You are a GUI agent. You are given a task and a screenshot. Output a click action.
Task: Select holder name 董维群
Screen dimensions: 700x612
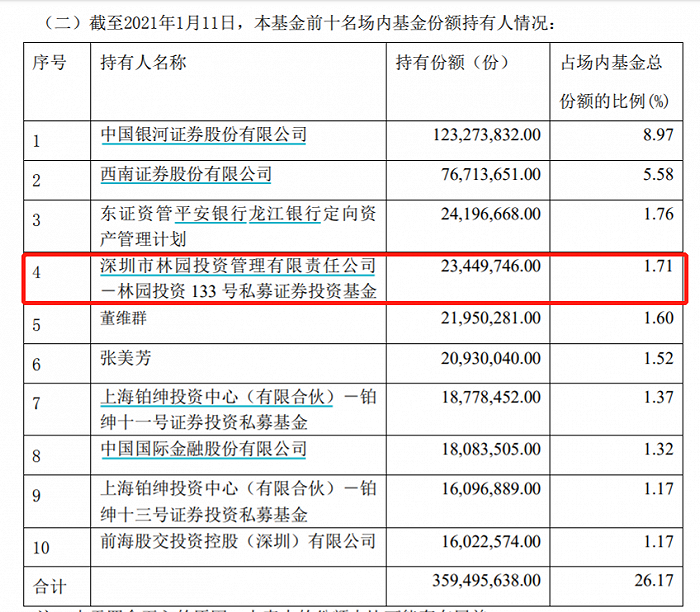coord(124,318)
